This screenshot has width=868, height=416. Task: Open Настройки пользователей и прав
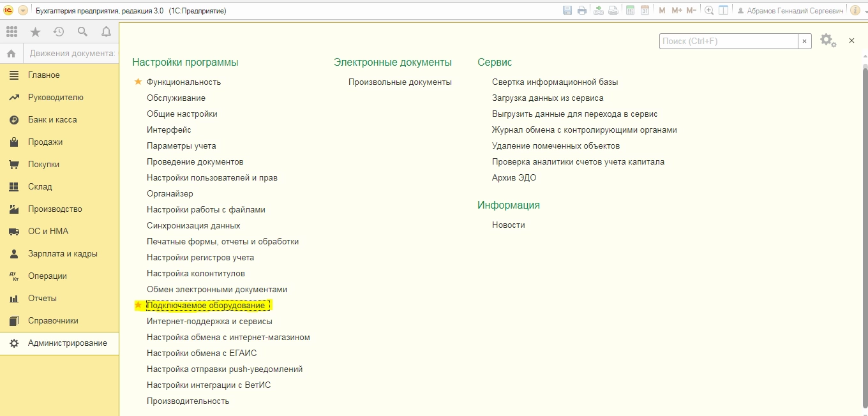pyautogui.click(x=212, y=177)
